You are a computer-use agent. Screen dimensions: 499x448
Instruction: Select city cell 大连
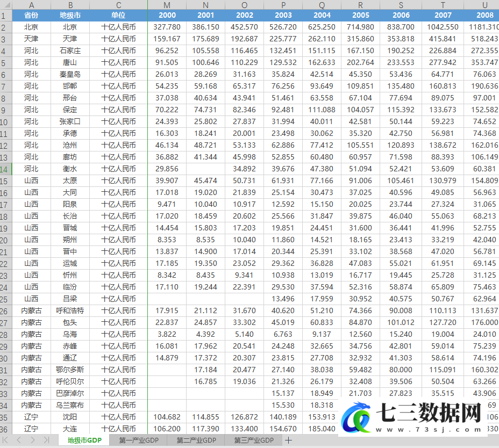(x=70, y=429)
